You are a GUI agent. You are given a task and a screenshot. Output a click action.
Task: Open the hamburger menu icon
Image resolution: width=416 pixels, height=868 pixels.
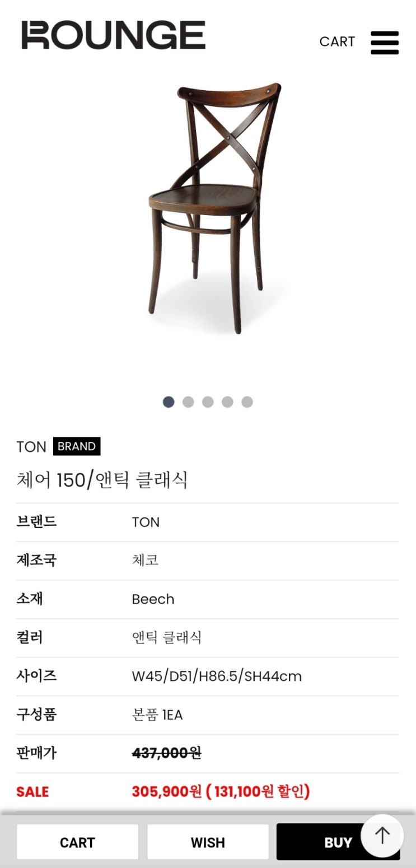click(x=385, y=43)
